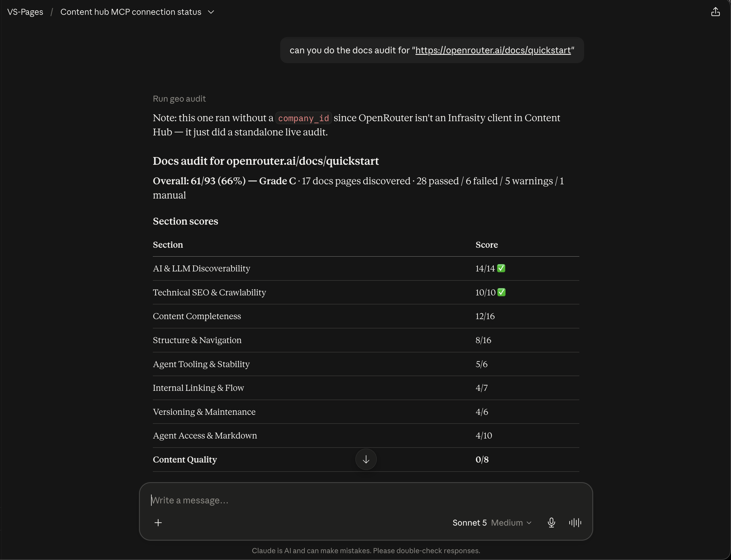731x560 pixels.
Task: Click the company_id inline code text
Action: 304,118
